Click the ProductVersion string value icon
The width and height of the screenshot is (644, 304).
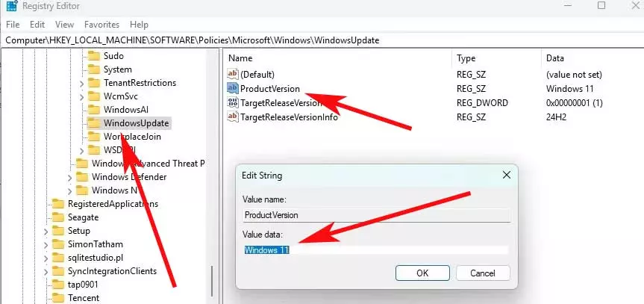tap(233, 88)
